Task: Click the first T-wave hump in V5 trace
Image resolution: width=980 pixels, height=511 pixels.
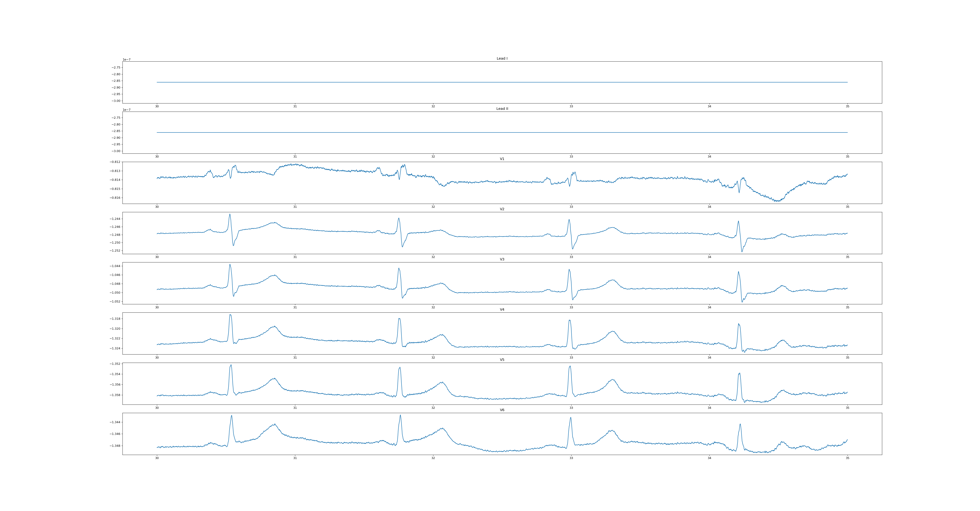Action: (x=274, y=379)
